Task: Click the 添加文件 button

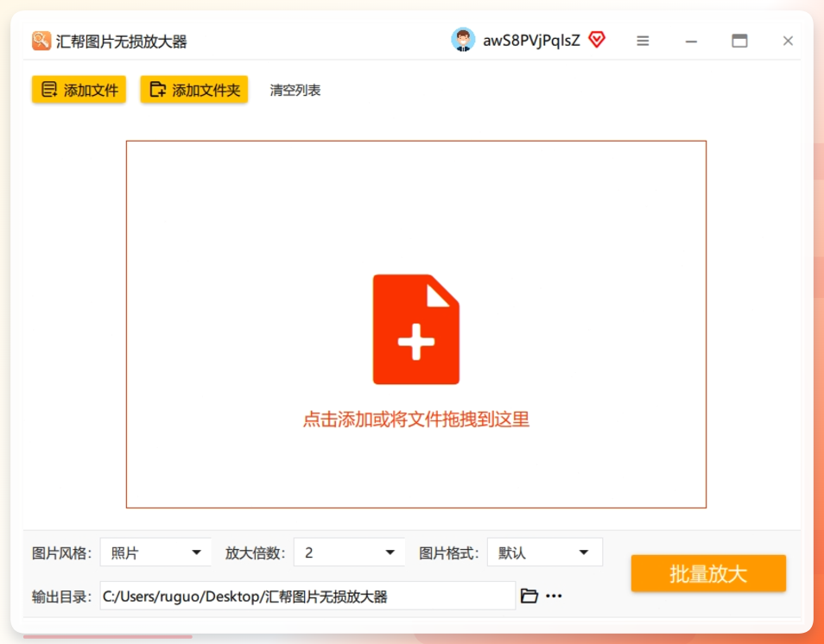Action: pyautogui.click(x=79, y=89)
